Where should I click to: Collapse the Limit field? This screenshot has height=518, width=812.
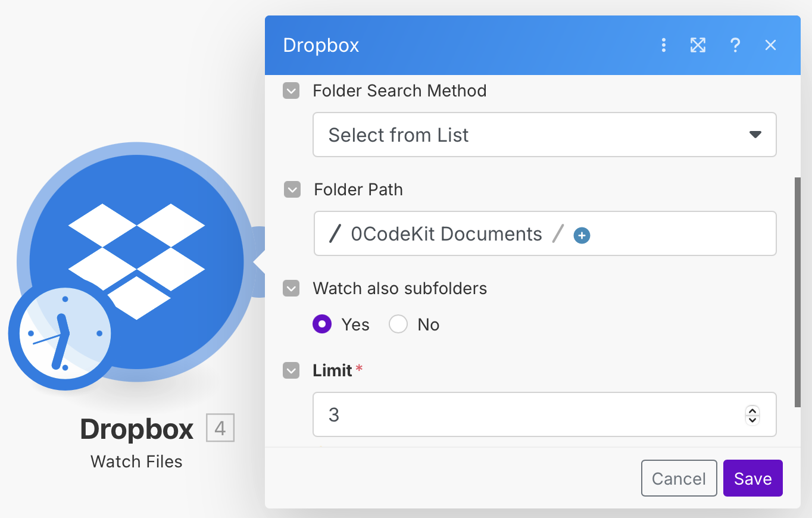(291, 371)
